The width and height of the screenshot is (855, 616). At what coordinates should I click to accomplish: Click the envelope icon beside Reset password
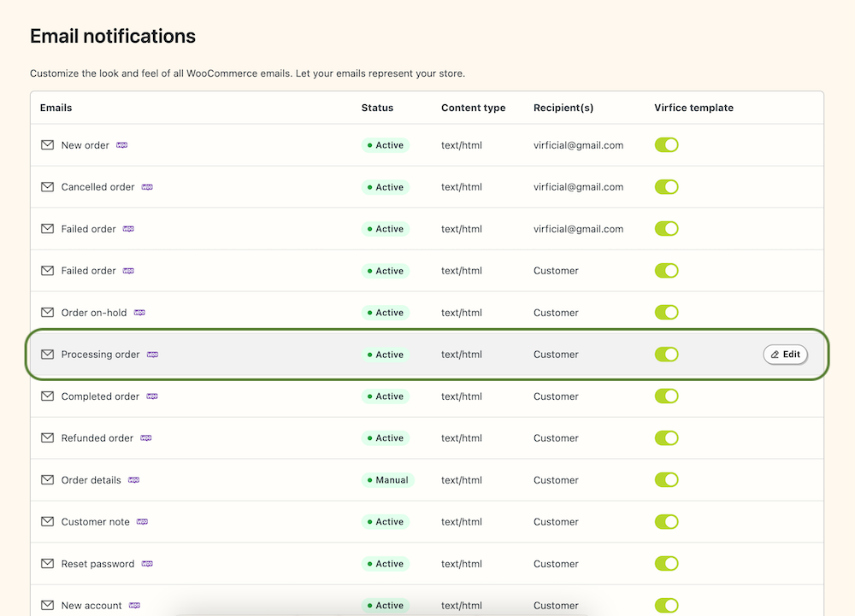47,564
